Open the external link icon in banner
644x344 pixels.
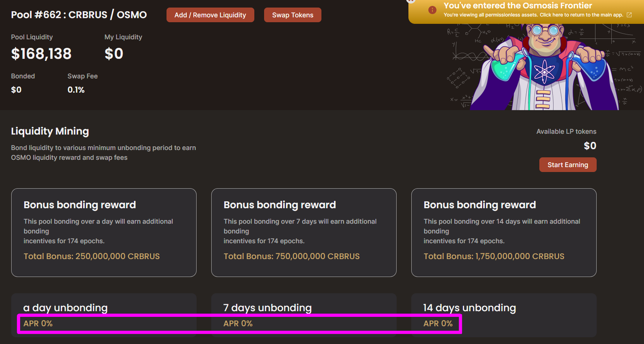click(629, 15)
